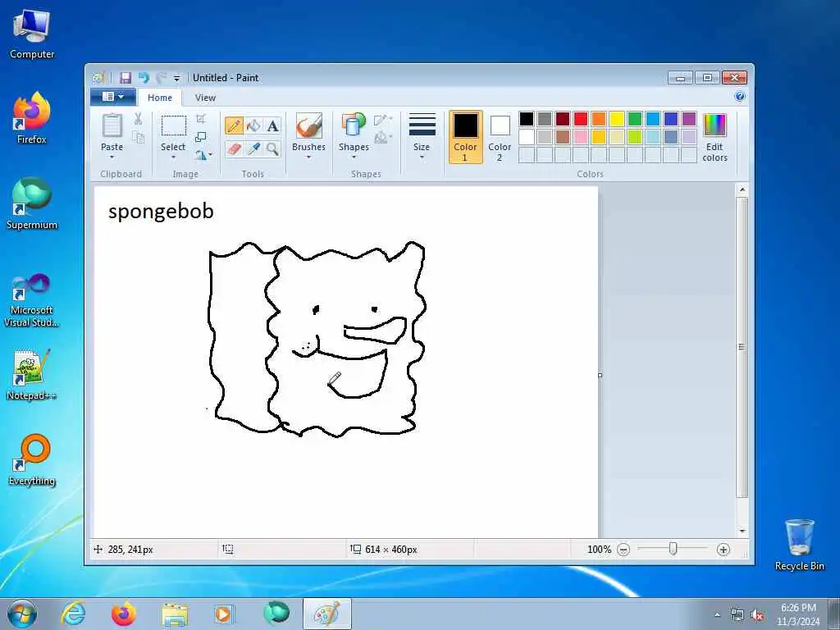Click the Crop icon in Image group
Viewport: 840px width, 630px height.
[201, 118]
